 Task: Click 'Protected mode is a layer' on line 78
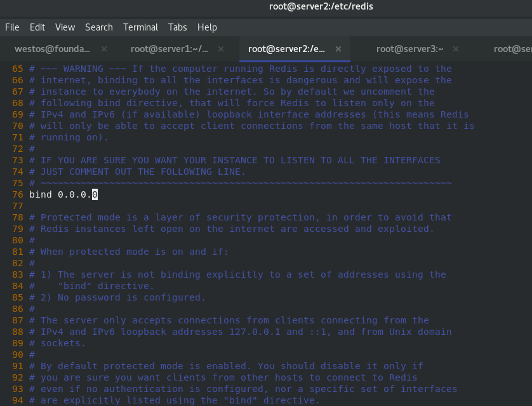[112, 217]
